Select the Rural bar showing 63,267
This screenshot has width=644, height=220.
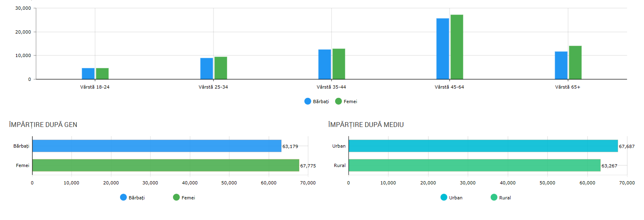point(475,165)
